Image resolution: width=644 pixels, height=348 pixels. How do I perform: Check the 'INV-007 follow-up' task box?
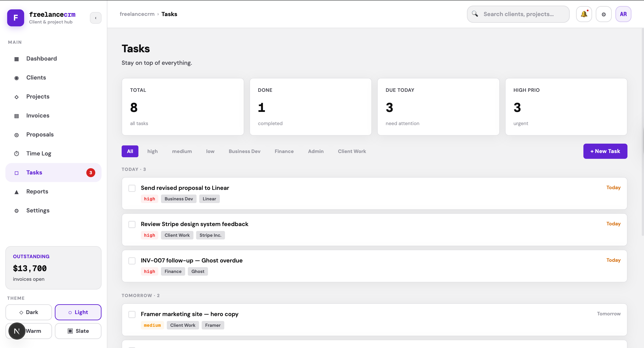coord(132,261)
